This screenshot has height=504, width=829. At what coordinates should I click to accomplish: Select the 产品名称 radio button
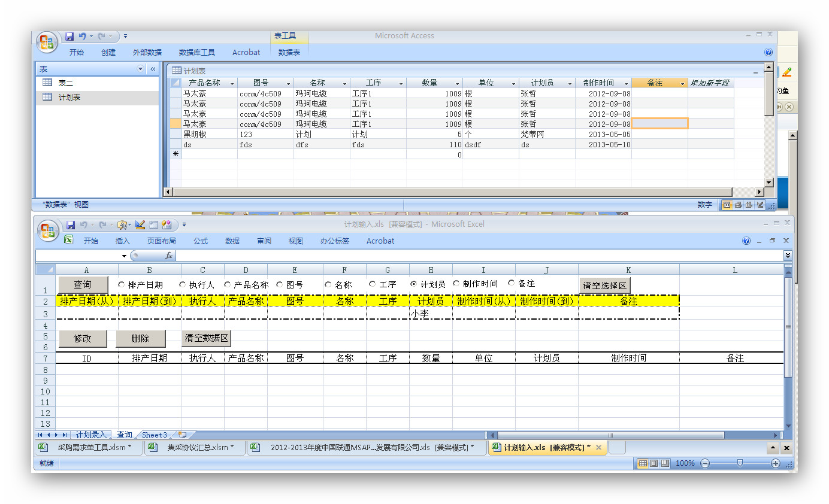point(228,284)
